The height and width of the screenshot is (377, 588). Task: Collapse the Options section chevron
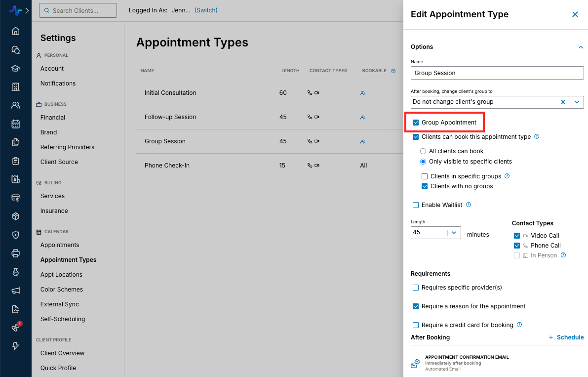[581, 47]
